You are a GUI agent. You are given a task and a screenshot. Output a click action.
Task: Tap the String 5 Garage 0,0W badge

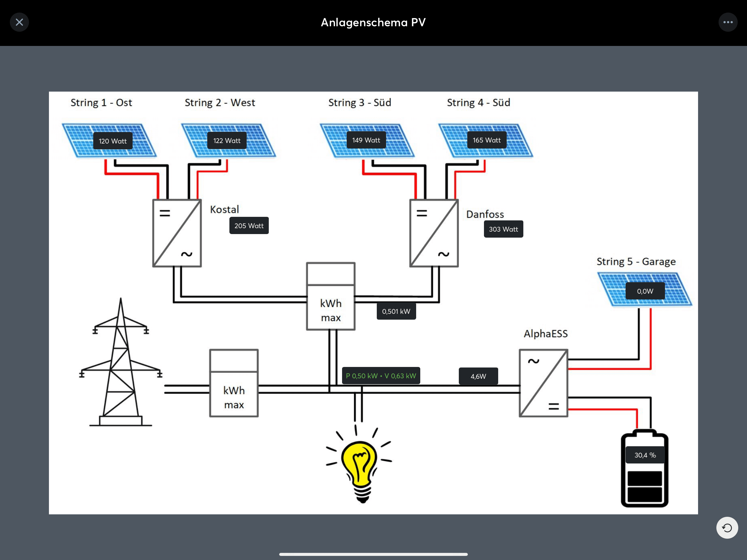(645, 291)
